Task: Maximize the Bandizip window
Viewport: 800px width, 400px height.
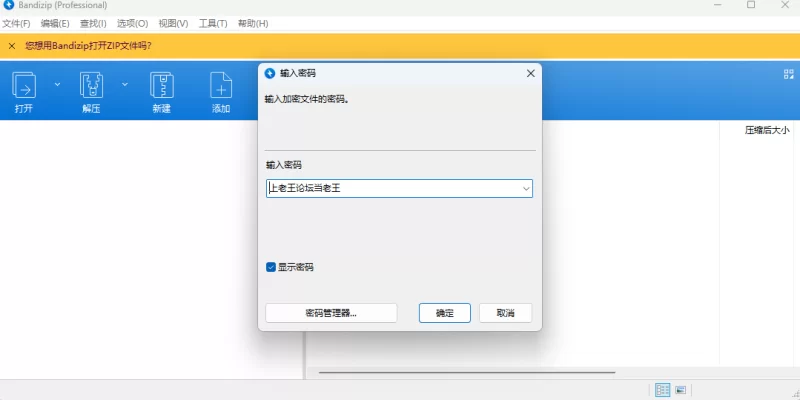Action: (x=751, y=5)
